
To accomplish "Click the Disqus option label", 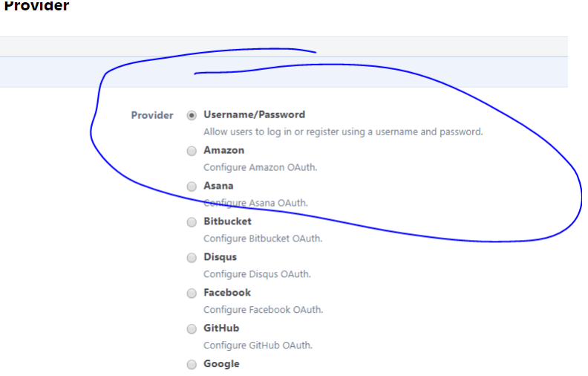I will click(220, 257).
